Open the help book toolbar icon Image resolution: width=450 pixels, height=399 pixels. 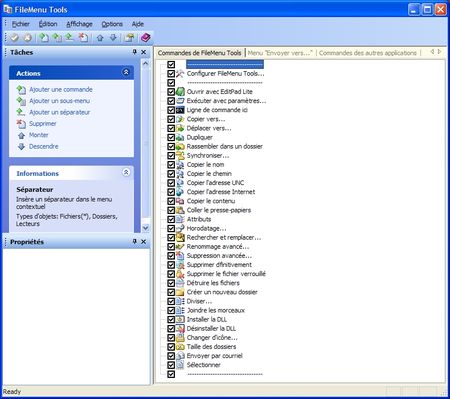[146, 38]
